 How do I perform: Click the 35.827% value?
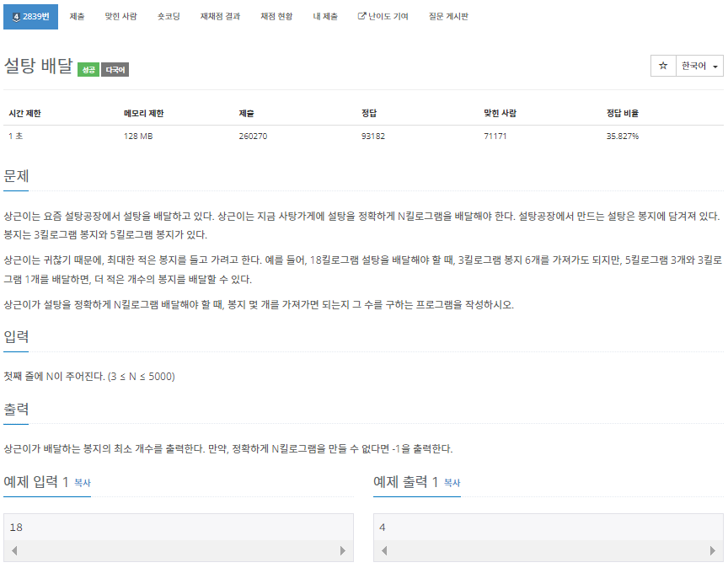point(622,136)
